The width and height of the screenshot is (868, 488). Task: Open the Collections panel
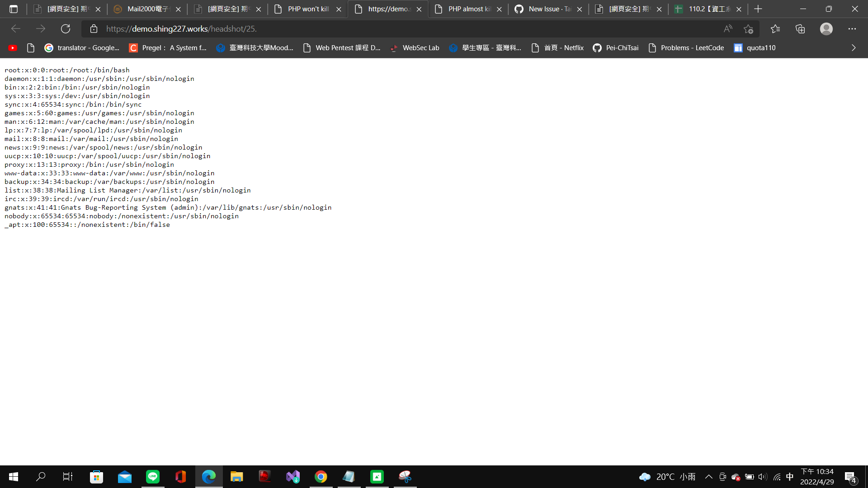(800, 28)
